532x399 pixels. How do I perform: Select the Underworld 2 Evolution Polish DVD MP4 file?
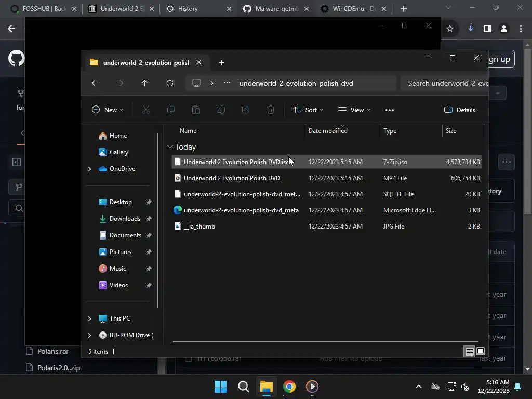327,178
